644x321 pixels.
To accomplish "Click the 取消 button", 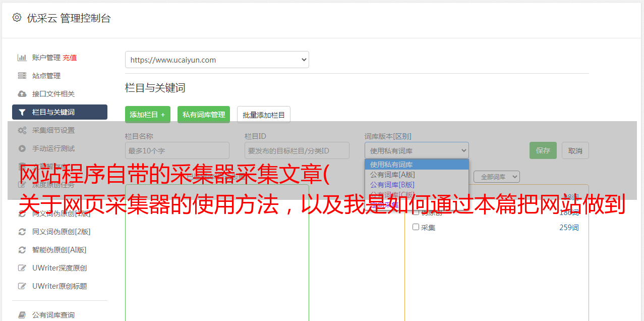I will coord(575,150).
